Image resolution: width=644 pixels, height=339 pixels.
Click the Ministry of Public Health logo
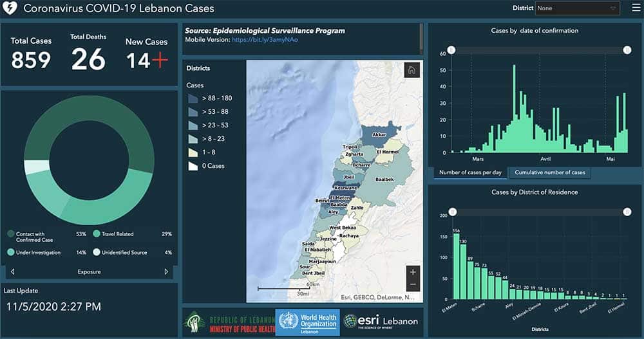pos(227,322)
